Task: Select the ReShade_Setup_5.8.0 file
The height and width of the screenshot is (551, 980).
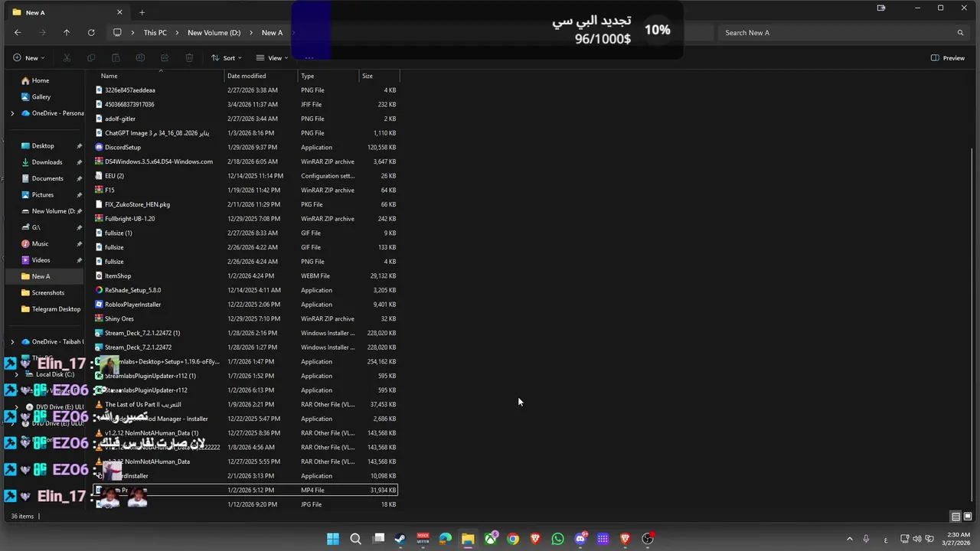Action: pos(245,290)
